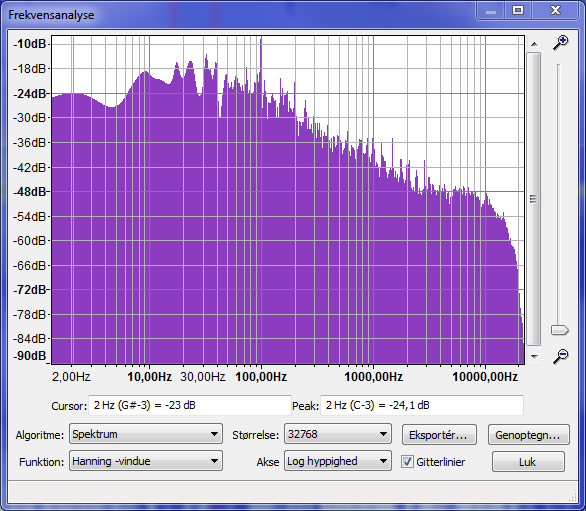Click the -90dB axis label

pos(30,355)
